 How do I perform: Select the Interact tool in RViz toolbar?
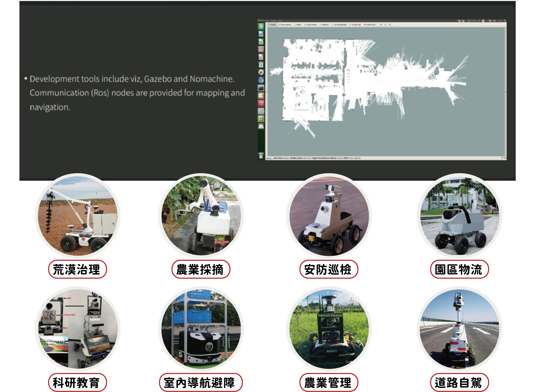(272, 25)
